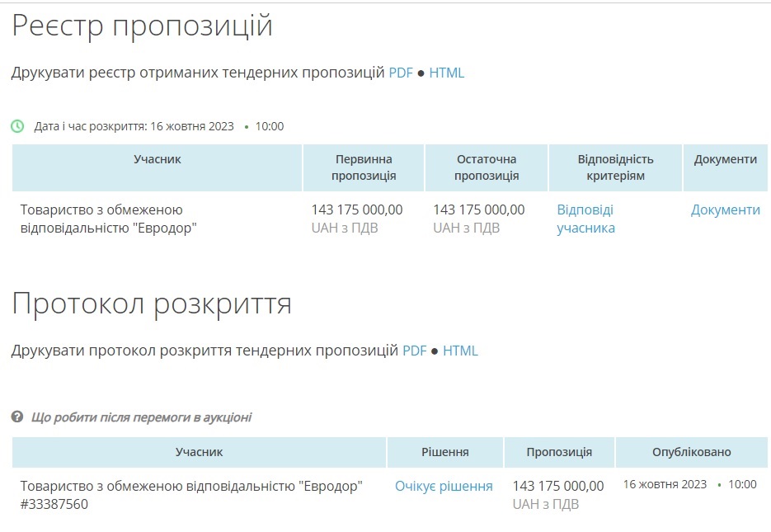Select participant name Евродор in proposals register

(x=109, y=219)
